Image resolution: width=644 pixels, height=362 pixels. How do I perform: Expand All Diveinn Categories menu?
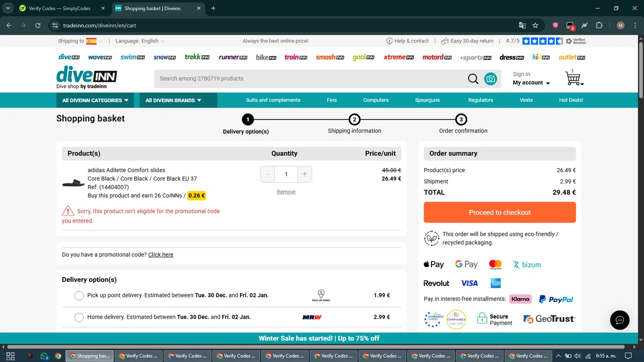click(x=95, y=100)
